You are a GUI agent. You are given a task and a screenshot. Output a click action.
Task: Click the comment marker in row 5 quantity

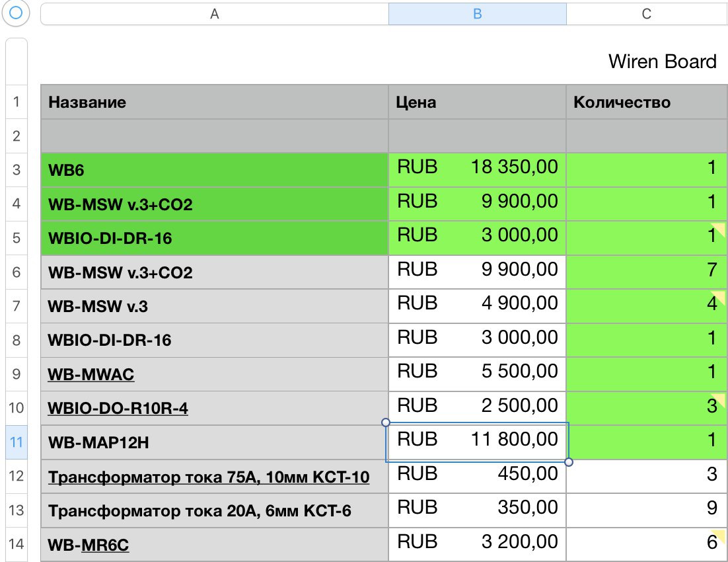click(x=719, y=227)
